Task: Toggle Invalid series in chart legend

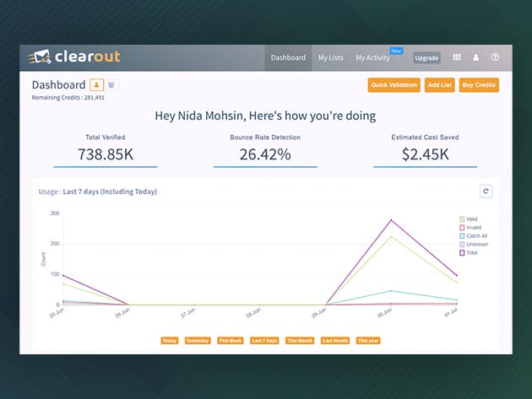Action: click(x=462, y=228)
